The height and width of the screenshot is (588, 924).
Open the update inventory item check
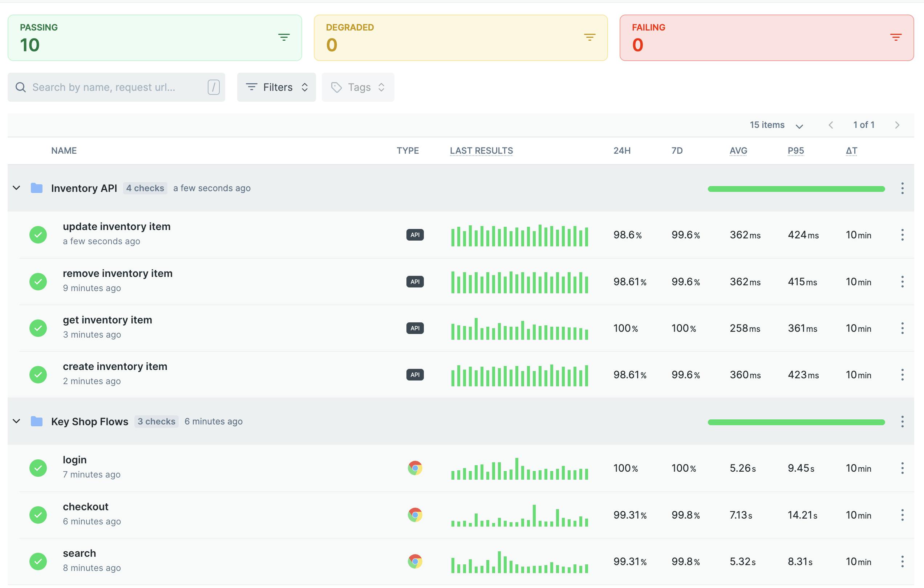click(x=117, y=226)
